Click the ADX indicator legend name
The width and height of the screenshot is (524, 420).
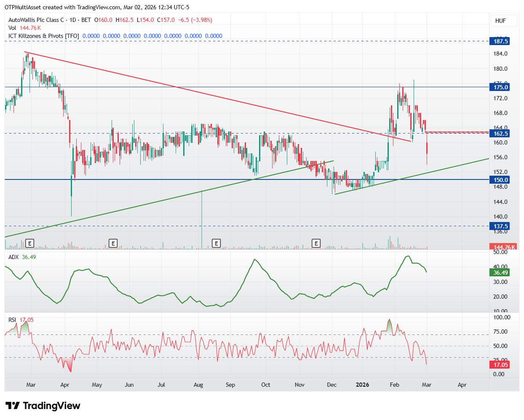pos(13,257)
